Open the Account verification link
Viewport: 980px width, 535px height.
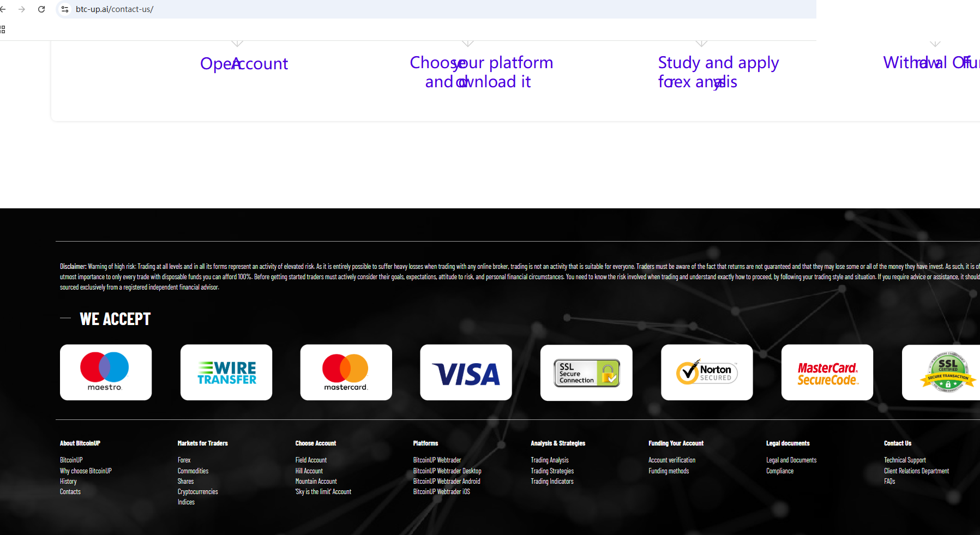[672, 460]
